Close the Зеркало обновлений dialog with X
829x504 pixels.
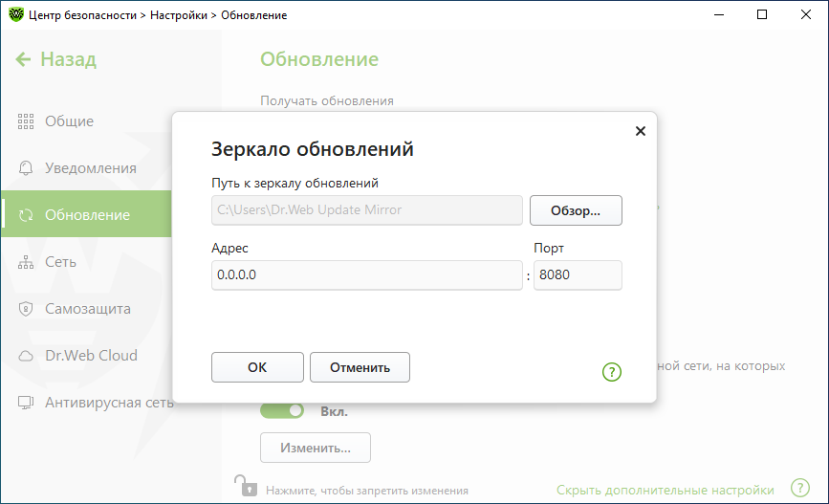point(641,131)
